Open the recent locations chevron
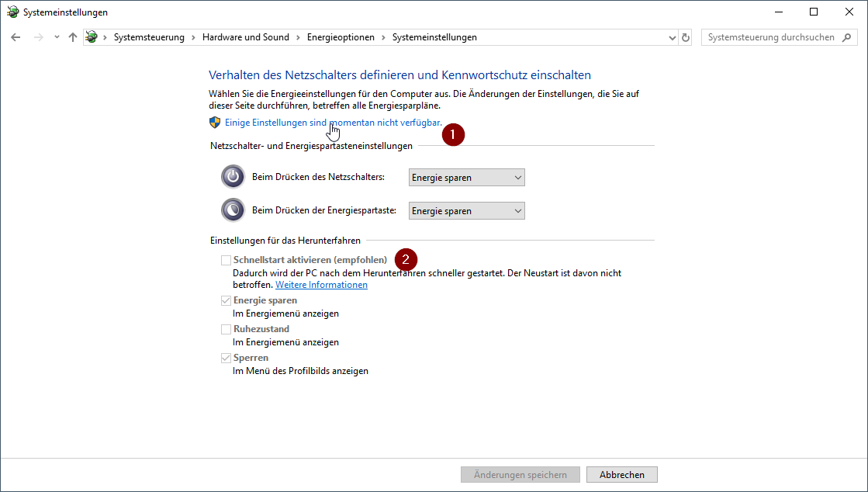Viewport: 868px width, 492px height. (57, 37)
